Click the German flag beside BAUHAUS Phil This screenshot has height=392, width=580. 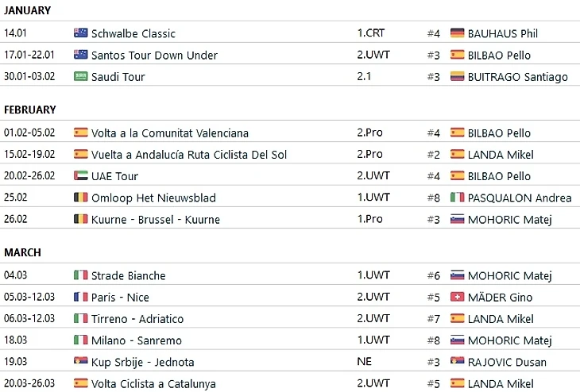click(x=457, y=33)
